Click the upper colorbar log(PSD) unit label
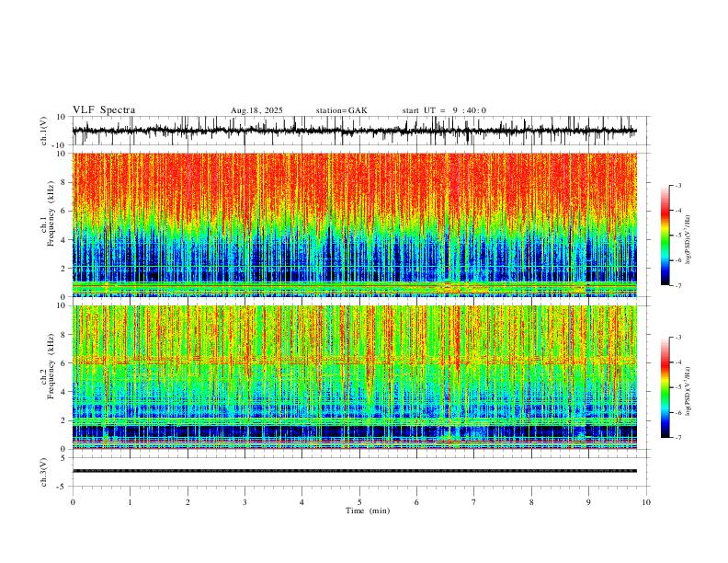728x563 pixels. click(x=688, y=239)
